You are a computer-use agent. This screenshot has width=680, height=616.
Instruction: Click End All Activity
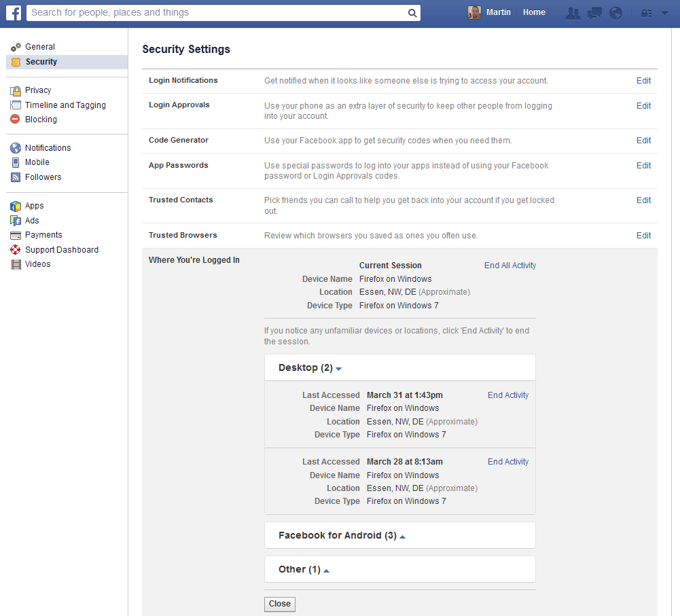(x=509, y=266)
